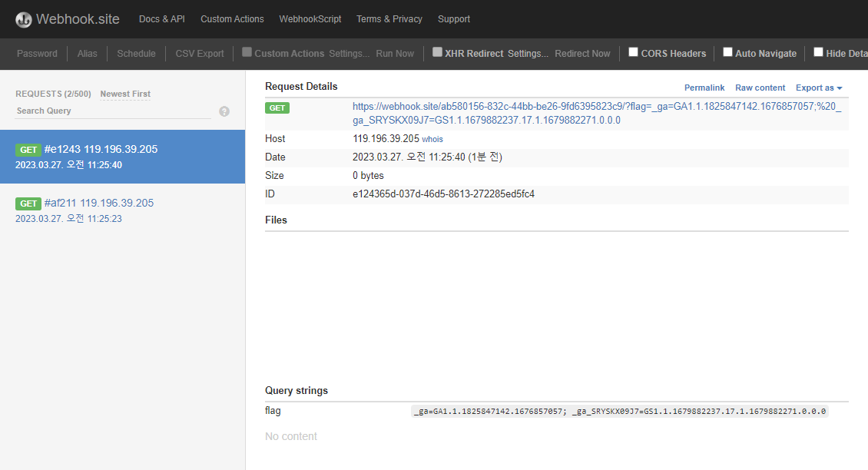Open Custom Actions Settings...

pos(349,54)
